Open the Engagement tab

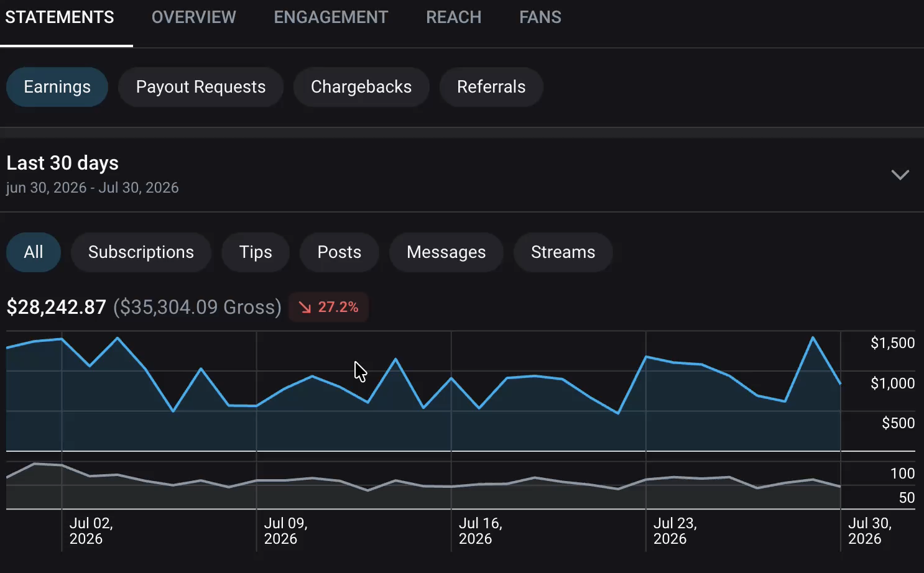point(331,17)
